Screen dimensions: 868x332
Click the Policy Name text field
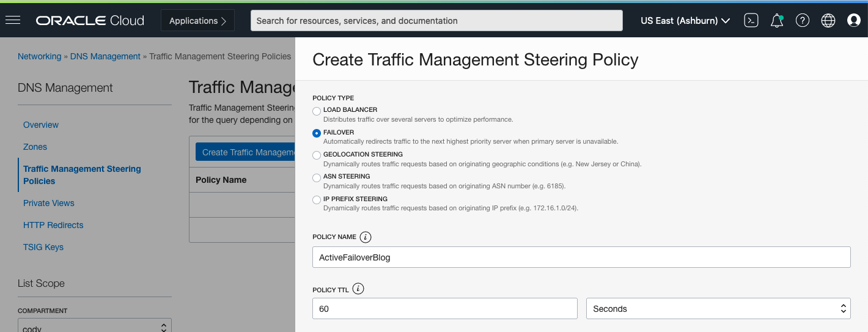click(x=581, y=257)
